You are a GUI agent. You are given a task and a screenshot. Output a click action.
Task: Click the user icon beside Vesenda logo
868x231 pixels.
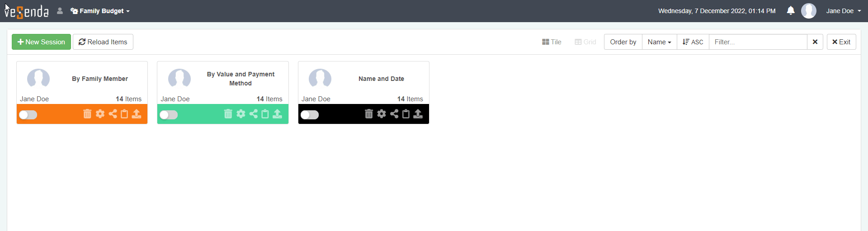pyautogui.click(x=60, y=11)
